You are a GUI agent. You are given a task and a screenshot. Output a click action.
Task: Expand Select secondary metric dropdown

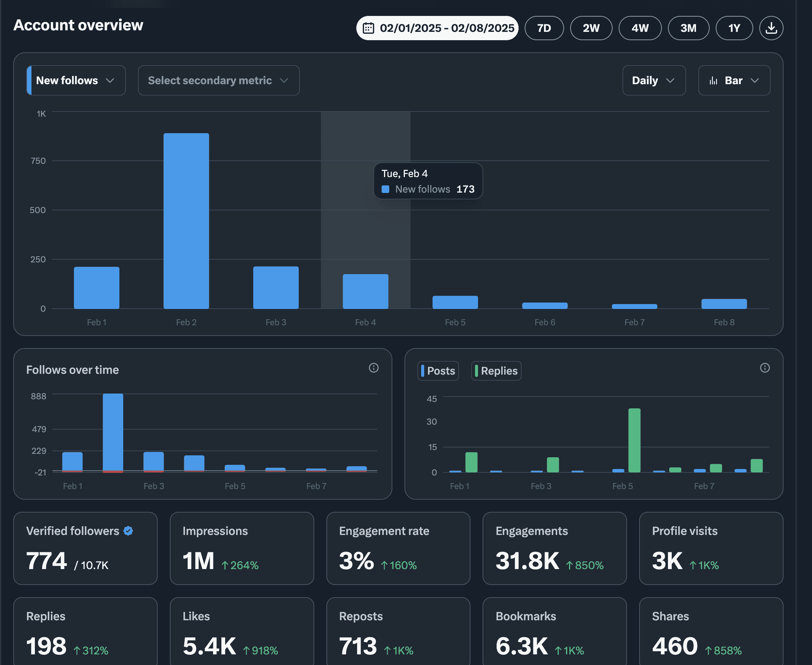(219, 80)
